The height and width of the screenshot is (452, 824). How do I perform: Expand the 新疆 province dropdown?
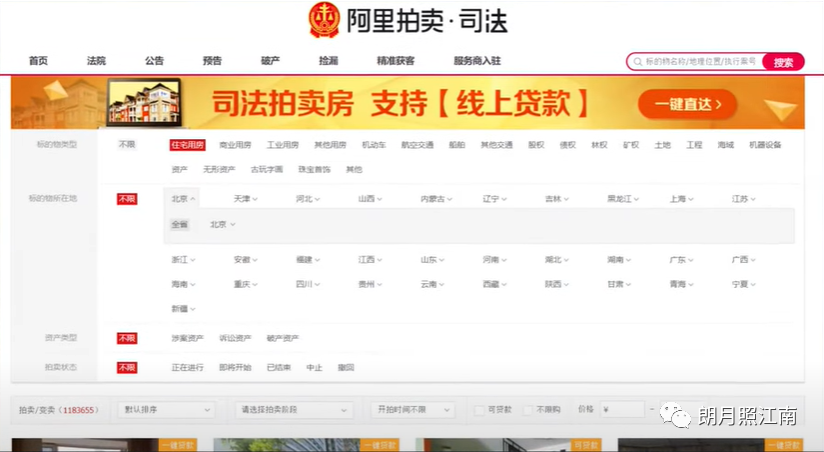183,309
